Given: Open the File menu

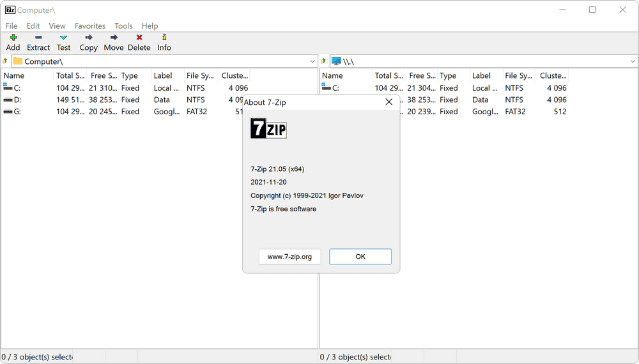Looking at the screenshot, I should 12,26.
